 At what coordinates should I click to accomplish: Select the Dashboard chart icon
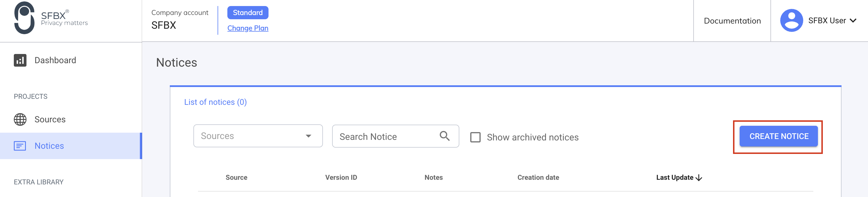(x=20, y=60)
